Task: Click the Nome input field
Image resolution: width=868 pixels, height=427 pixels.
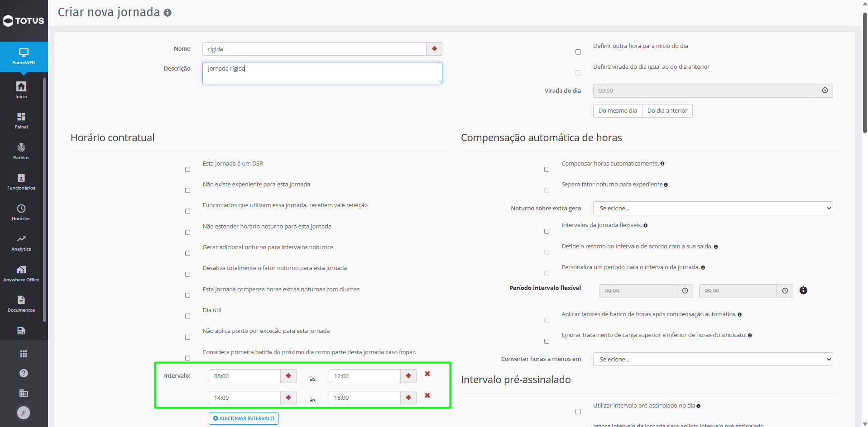Action: 314,49
